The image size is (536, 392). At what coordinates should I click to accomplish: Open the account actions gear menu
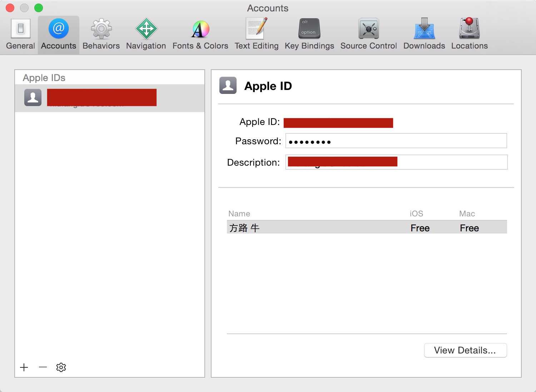[61, 367]
